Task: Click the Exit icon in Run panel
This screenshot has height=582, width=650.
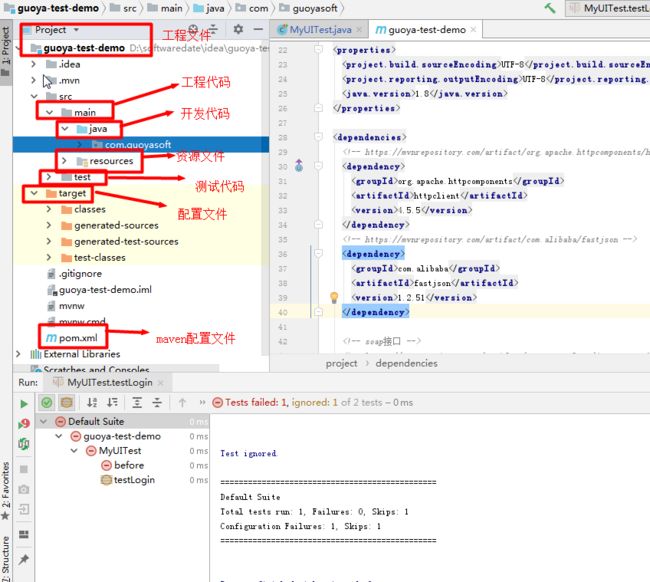Action: (24, 509)
